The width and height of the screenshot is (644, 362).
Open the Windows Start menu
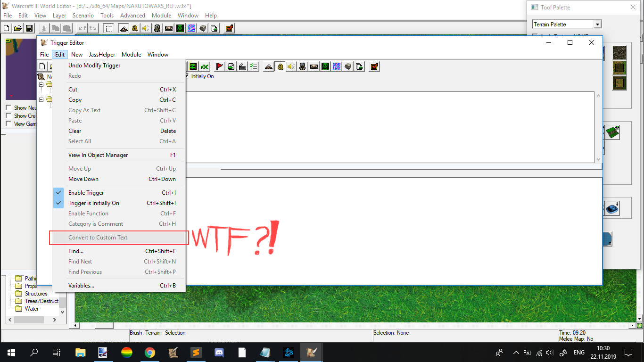(11, 352)
